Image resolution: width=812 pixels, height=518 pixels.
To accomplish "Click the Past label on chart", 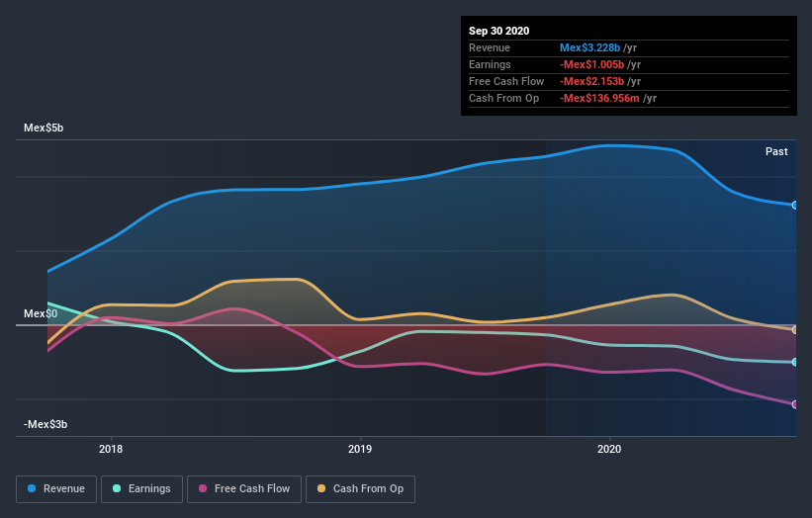I will click(776, 151).
